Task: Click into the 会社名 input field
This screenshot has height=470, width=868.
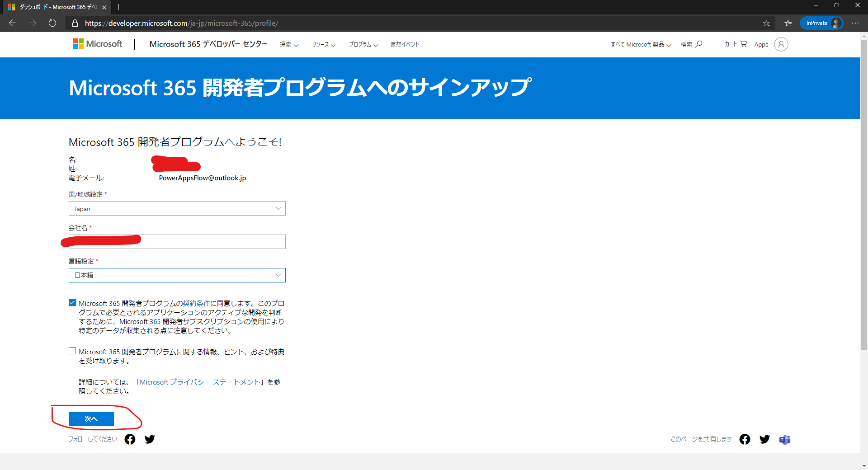Action: 177,242
